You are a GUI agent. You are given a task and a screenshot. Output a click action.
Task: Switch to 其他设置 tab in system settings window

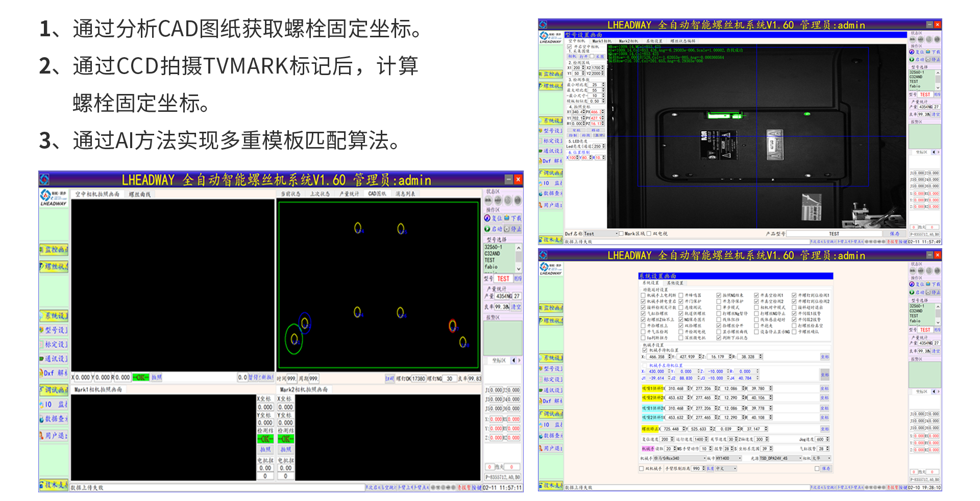tap(675, 283)
